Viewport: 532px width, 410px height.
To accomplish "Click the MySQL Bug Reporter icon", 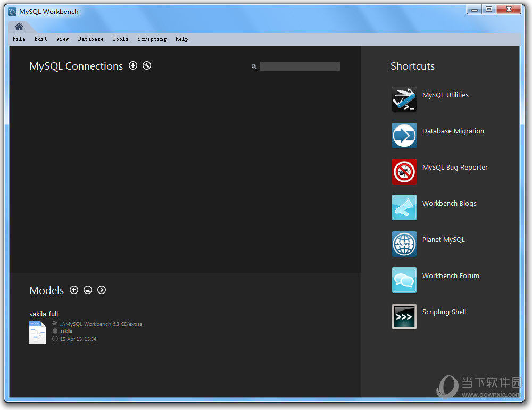I will click(404, 172).
